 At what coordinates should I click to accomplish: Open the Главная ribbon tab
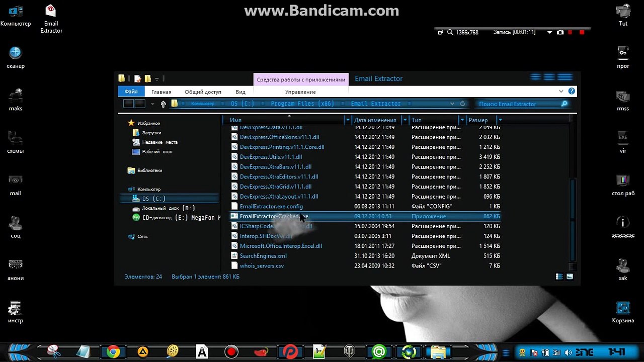[x=162, y=92]
